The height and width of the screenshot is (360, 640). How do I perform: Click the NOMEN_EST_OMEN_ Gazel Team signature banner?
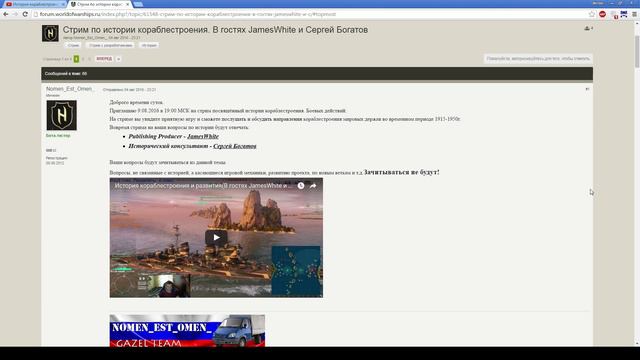tap(187, 331)
